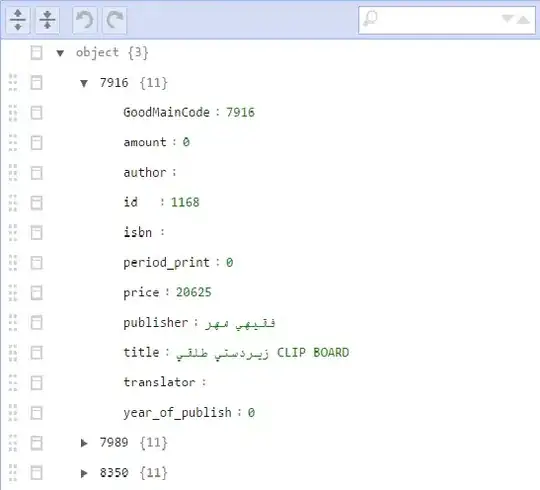Screen dimensions: 540x490
Task: Open actions menu for price row
Action: point(37,293)
